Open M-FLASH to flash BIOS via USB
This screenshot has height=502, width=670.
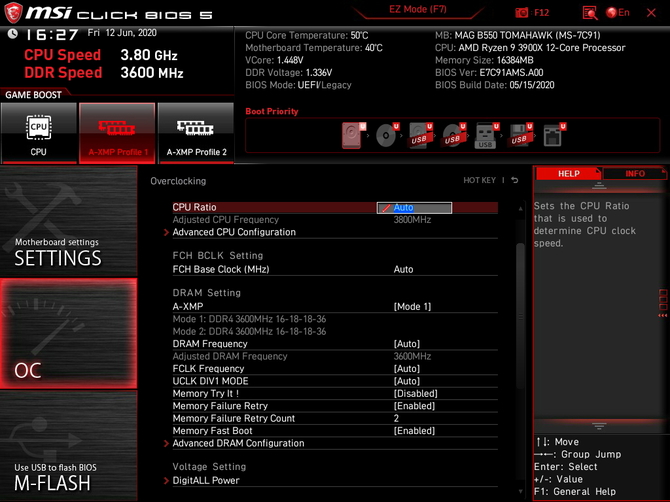pos(68,446)
